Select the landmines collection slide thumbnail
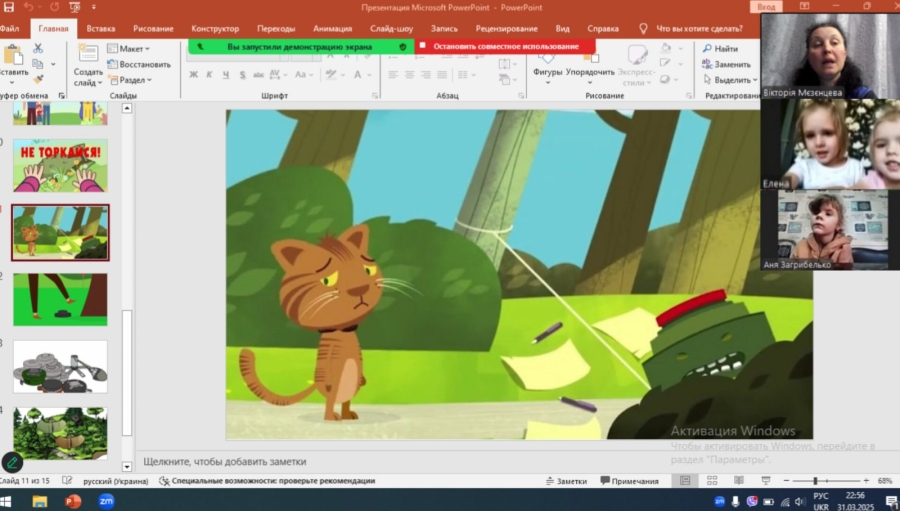 tap(60, 367)
